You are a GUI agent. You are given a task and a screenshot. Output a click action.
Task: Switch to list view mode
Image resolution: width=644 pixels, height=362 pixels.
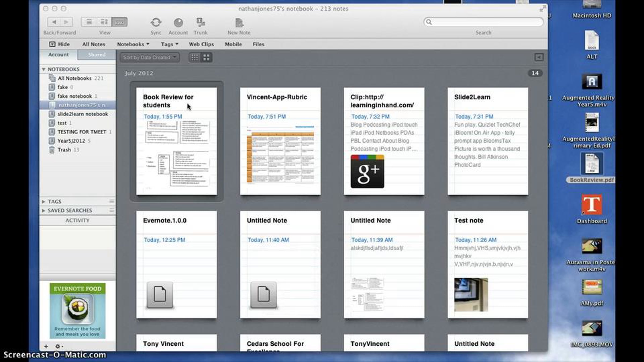(x=89, y=22)
